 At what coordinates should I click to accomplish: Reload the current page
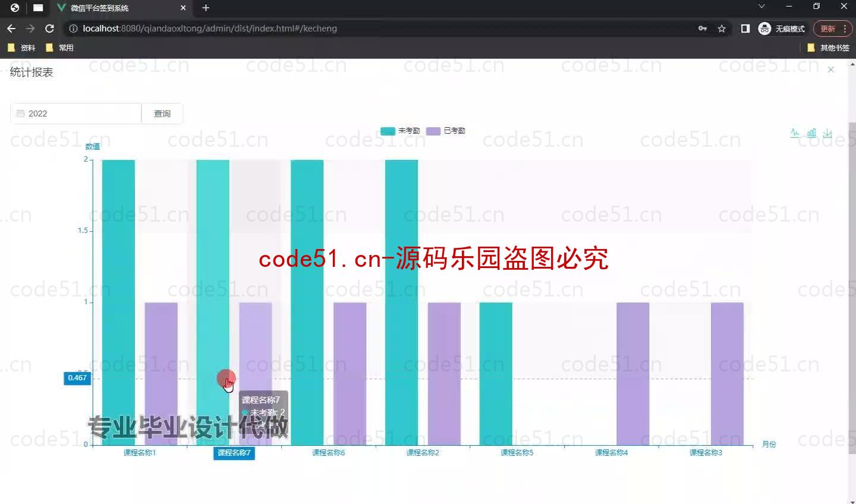pyautogui.click(x=50, y=29)
